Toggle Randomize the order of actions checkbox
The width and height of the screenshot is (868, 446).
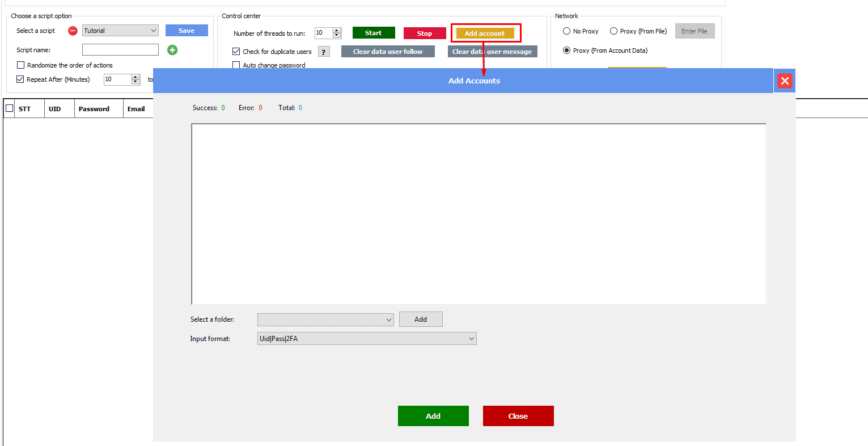tap(21, 65)
